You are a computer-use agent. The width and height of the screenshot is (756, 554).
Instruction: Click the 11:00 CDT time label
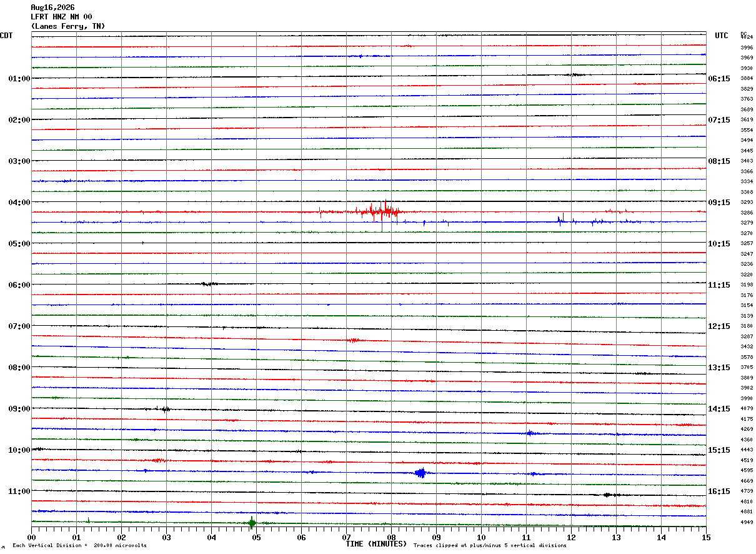tap(19, 491)
